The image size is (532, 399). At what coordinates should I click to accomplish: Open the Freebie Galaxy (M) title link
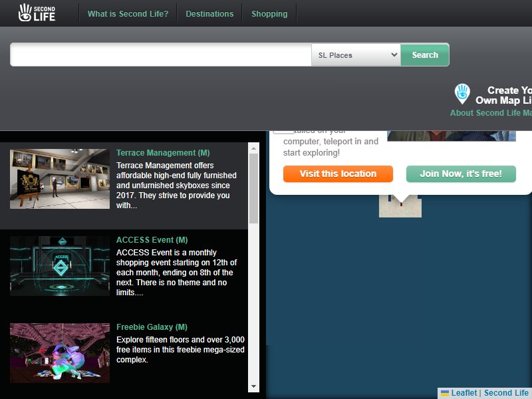pyautogui.click(x=152, y=327)
